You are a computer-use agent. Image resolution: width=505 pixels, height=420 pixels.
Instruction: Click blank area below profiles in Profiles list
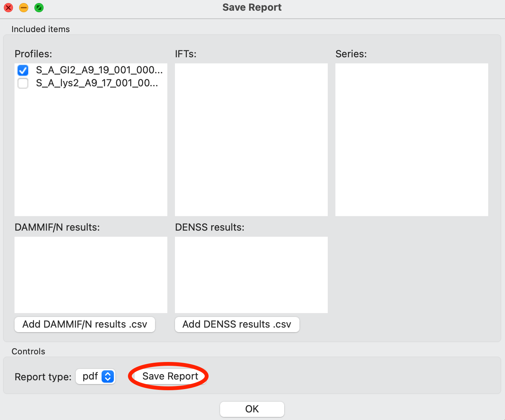point(91,153)
